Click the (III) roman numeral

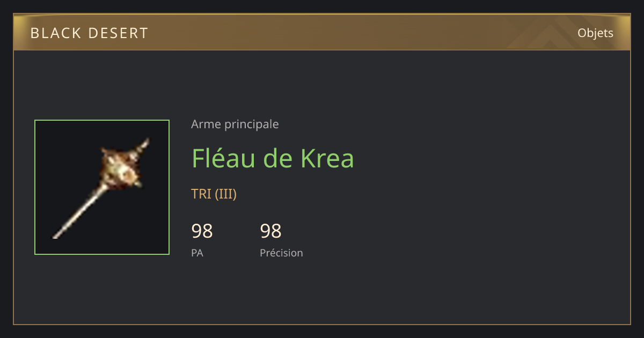coord(226,194)
